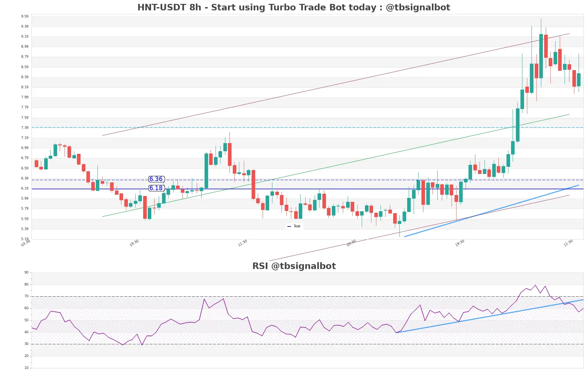Click the RSI 30 oversold axis label
The width and height of the screenshot is (588, 392).
(26, 344)
